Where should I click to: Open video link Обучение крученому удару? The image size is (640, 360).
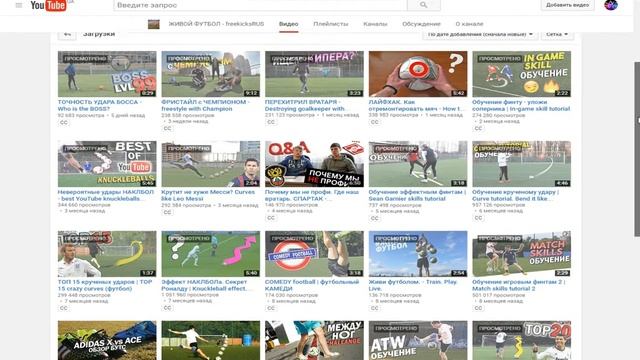click(x=515, y=195)
